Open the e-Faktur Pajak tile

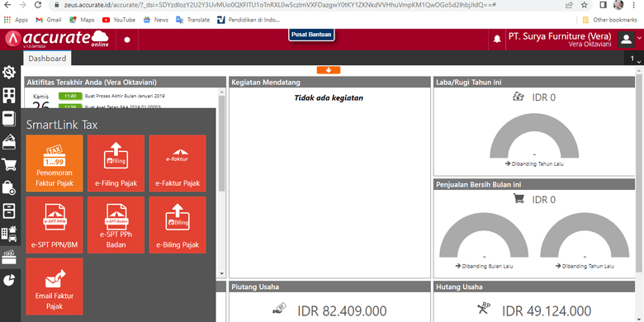click(x=178, y=163)
